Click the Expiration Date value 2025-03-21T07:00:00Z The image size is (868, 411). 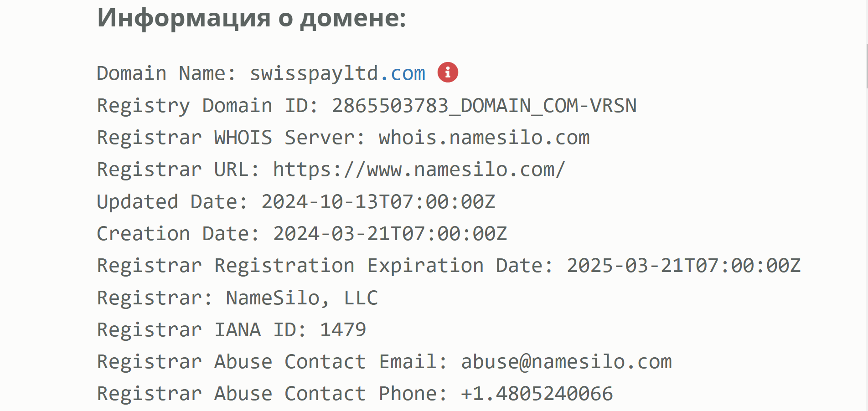coord(683,266)
